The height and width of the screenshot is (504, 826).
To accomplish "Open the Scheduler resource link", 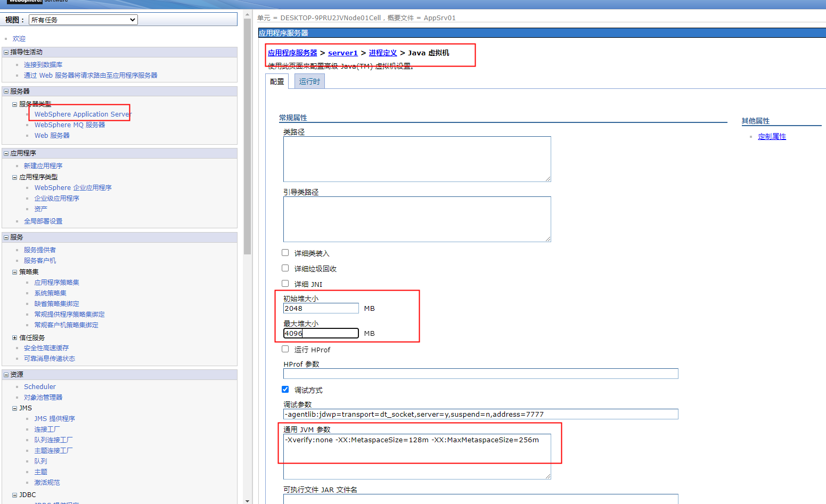I will coord(40,387).
